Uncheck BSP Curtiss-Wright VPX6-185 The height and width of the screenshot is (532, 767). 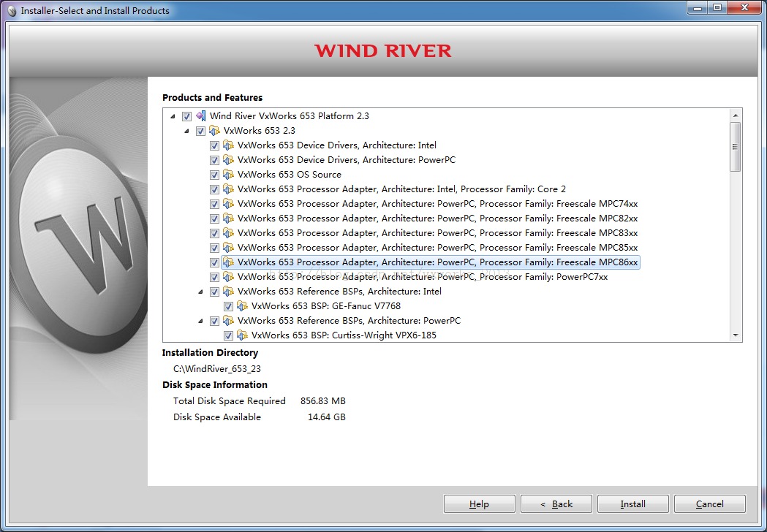pyautogui.click(x=228, y=336)
